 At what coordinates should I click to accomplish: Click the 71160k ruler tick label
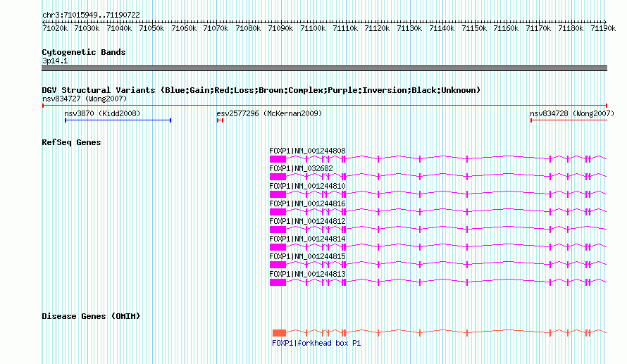(506, 29)
